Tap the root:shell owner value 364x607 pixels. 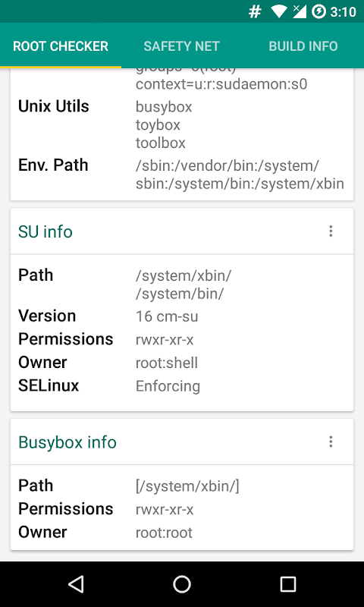point(167,363)
